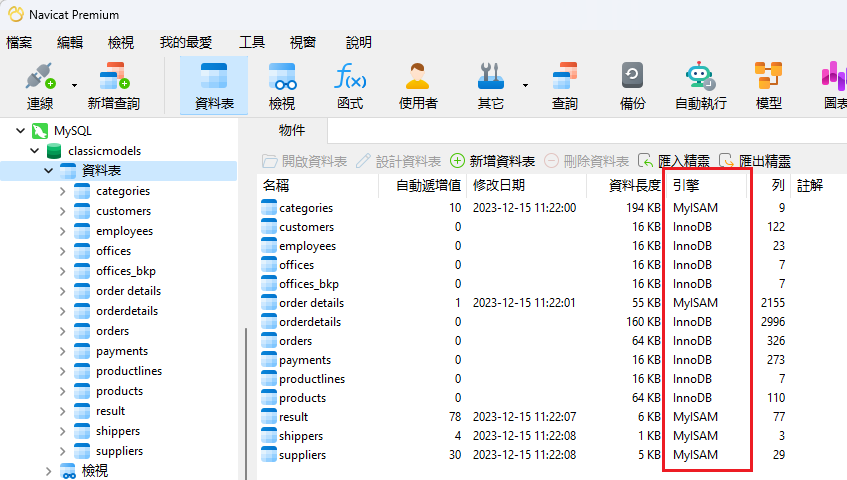
Task: Sort by the 自動遞增值 column header
Action: click(422, 186)
